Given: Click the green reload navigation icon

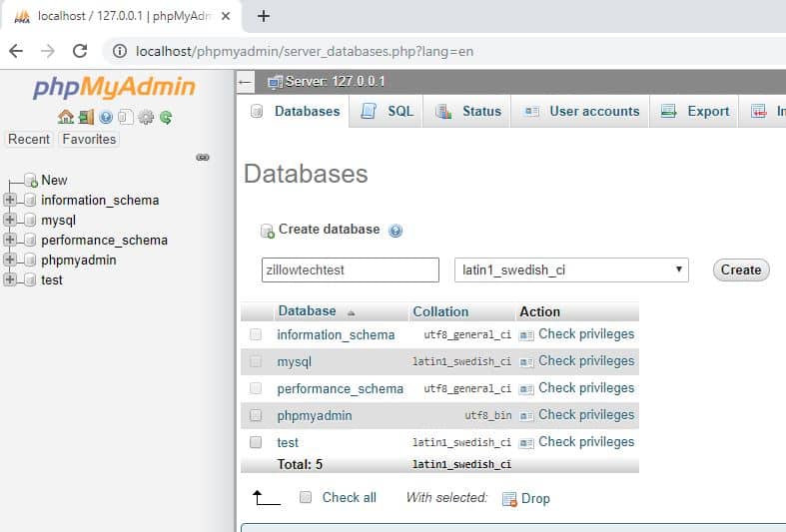Looking at the screenshot, I should (166, 117).
